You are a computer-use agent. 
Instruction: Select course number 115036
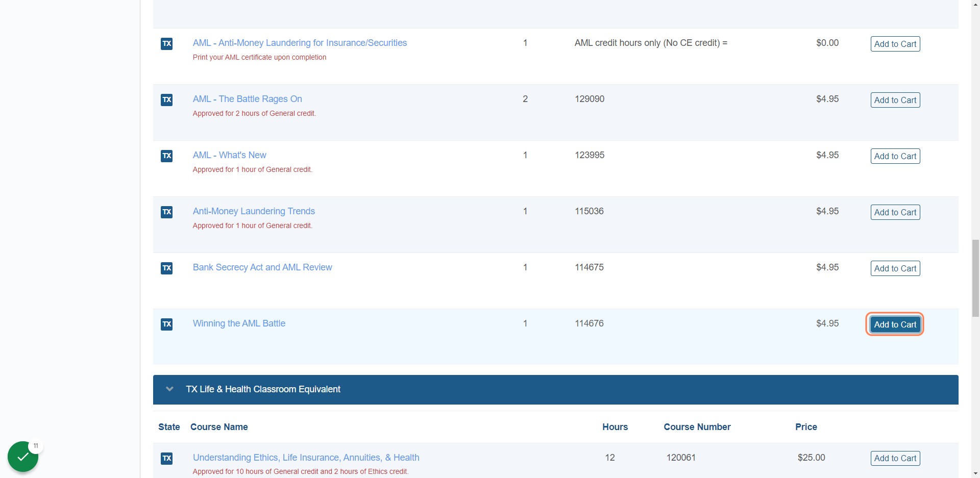click(x=589, y=211)
